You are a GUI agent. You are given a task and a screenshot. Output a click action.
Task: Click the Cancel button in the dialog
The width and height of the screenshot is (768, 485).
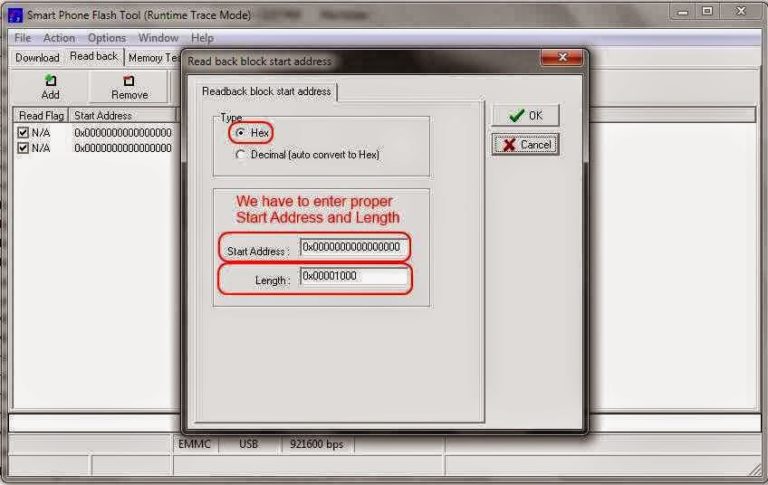coord(526,145)
